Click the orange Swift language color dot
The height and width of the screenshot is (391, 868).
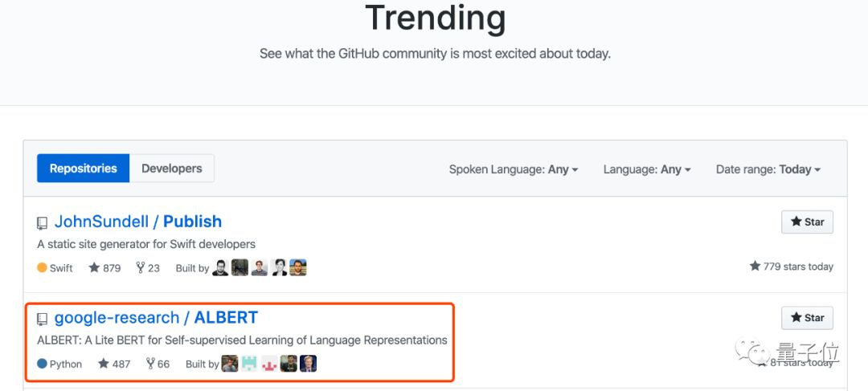tap(42, 268)
